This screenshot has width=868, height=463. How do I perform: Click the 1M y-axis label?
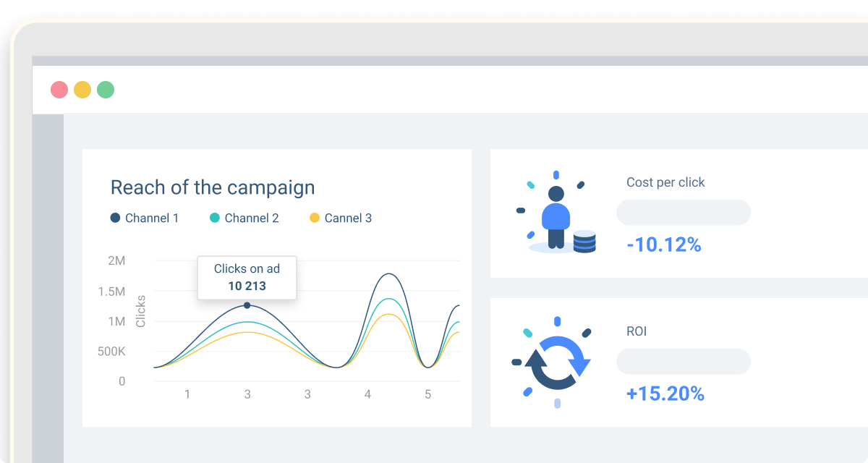tap(116, 321)
